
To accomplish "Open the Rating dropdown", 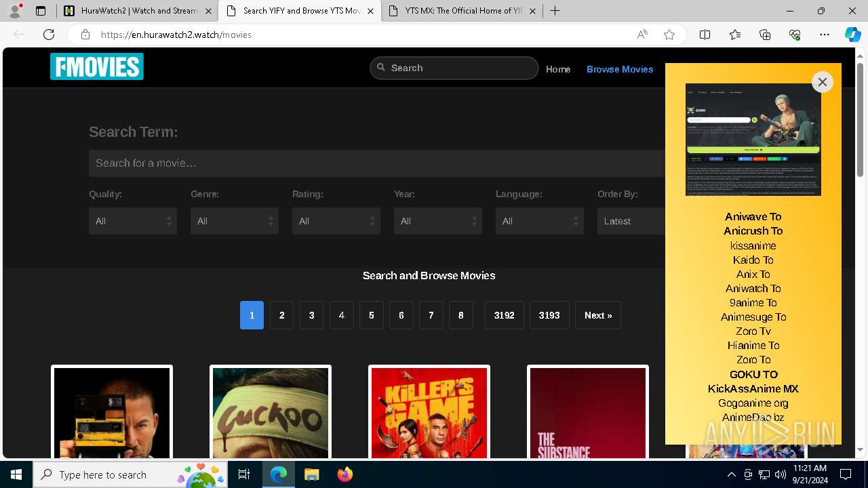I will tap(336, 221).
